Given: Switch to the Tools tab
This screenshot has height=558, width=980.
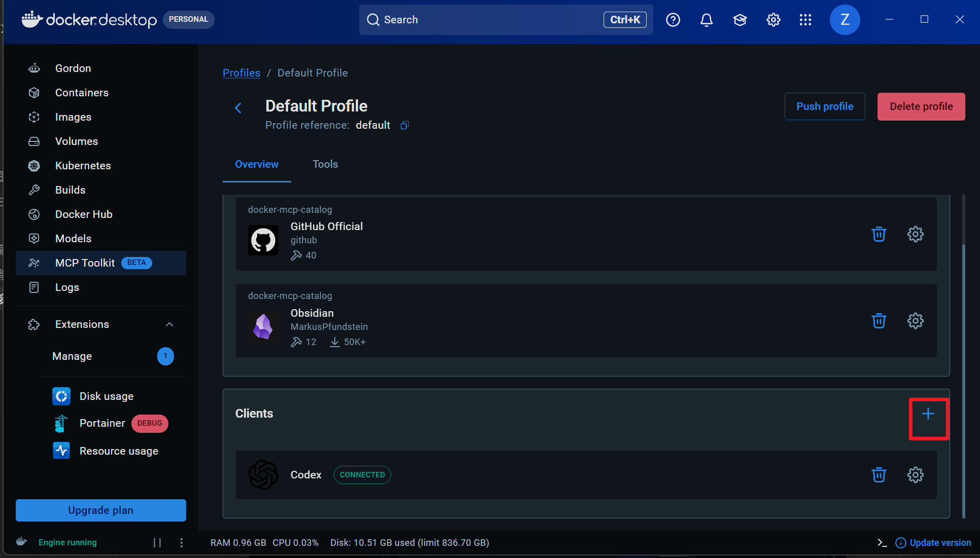Looking at the screenshot, I should pos(325,164).
